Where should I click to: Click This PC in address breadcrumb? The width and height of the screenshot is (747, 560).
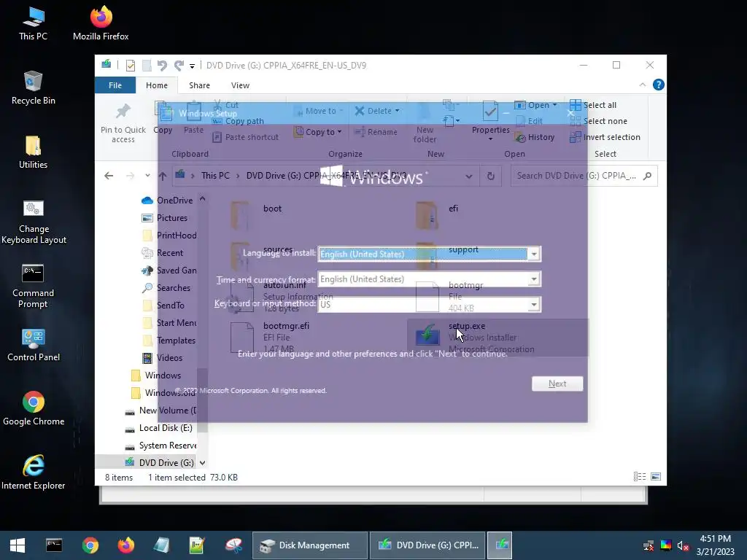coord(215,176)
